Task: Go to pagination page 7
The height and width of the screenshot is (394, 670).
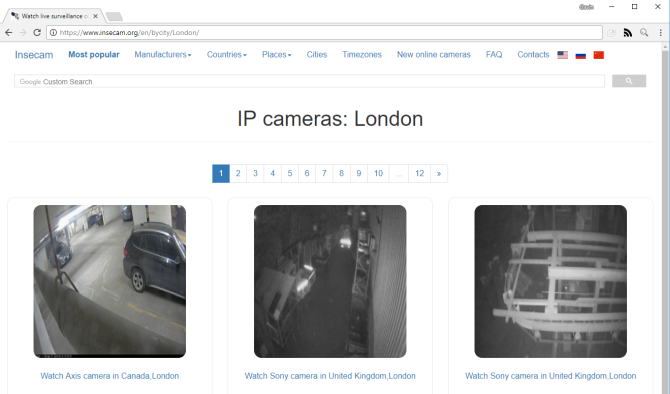Action: point(324,173)
